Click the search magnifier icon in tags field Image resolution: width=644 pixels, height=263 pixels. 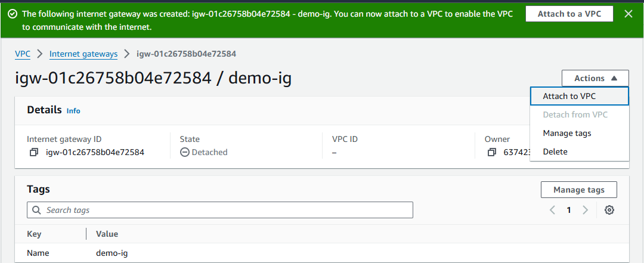click(x=36, y=210)
